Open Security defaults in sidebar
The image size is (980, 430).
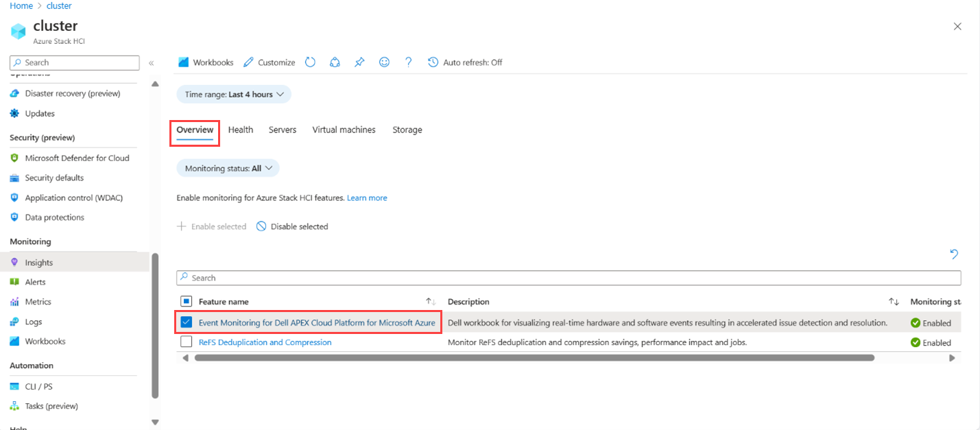[54, 178]
